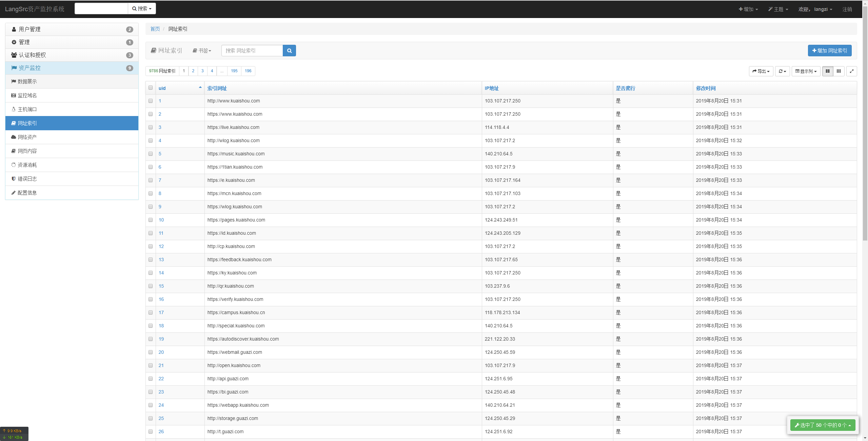Open 主机端口 sidebar item
The height and width of the screenshot is (441, 868).
pos(27,109)
